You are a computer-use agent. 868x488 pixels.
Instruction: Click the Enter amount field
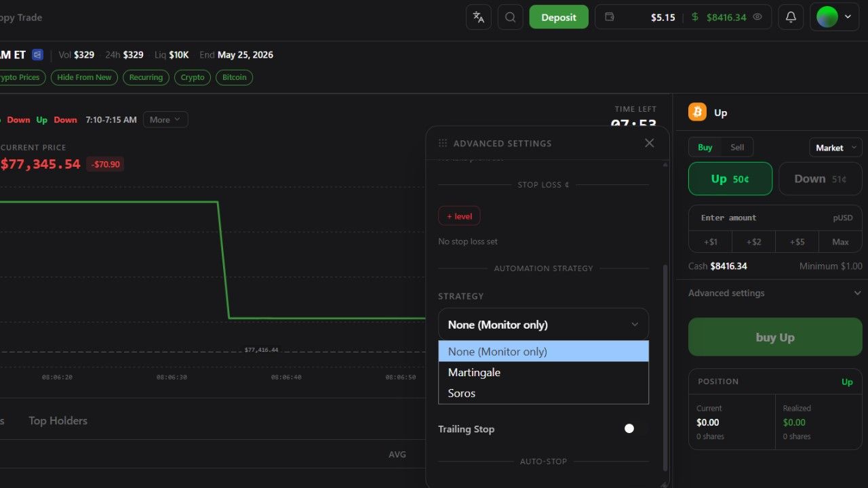775,218
